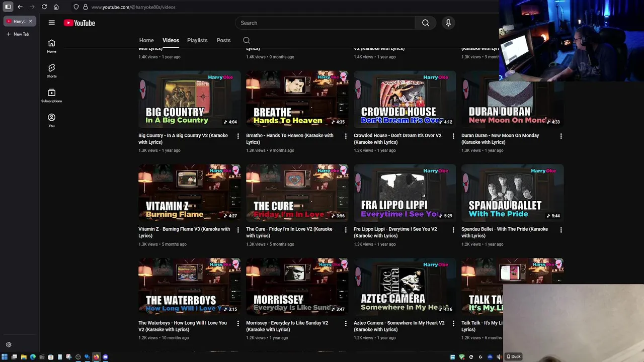The width and height of the screenshot is (644, 362).
Task: Close the HarryOke browser tab
Action: pyautogui.click(x=30, y=21)
